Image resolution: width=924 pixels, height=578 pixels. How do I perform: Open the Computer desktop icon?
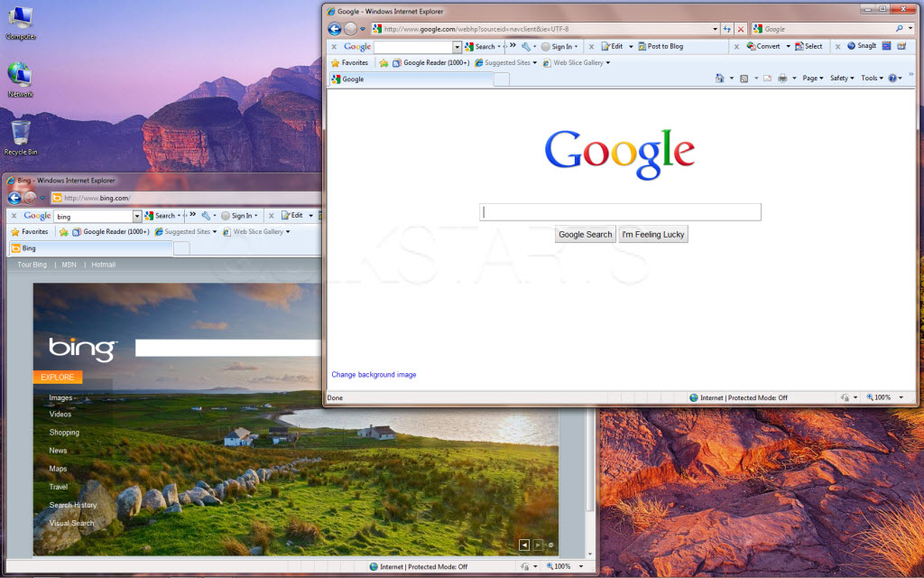21,23
